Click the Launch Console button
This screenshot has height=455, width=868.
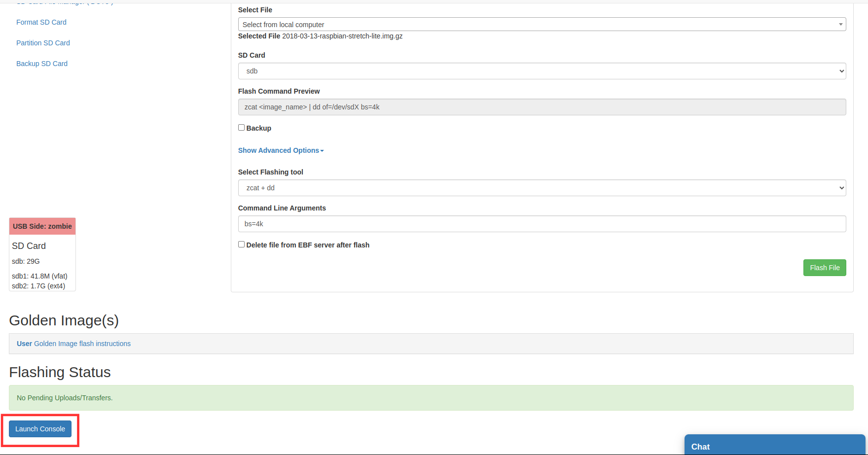pos(40,429)
